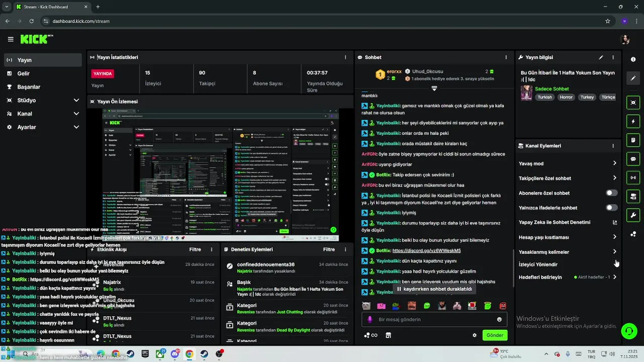
Task: Click Sadece Sohbet category link
Action: pos(552,89)
